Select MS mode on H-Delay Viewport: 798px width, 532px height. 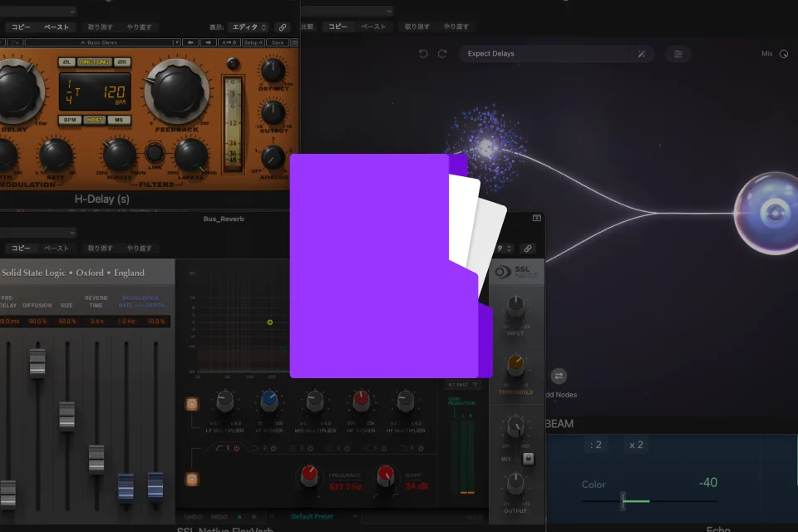[119, 121]
